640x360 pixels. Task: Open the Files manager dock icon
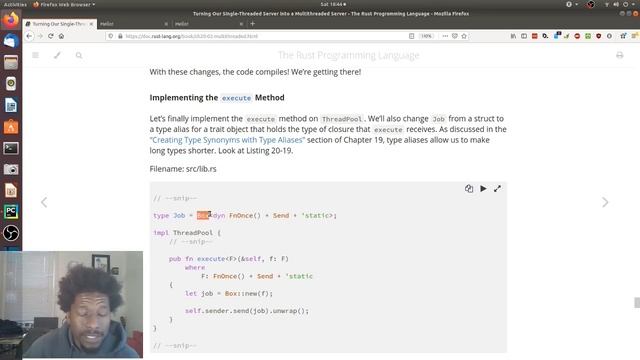[11, 62]
